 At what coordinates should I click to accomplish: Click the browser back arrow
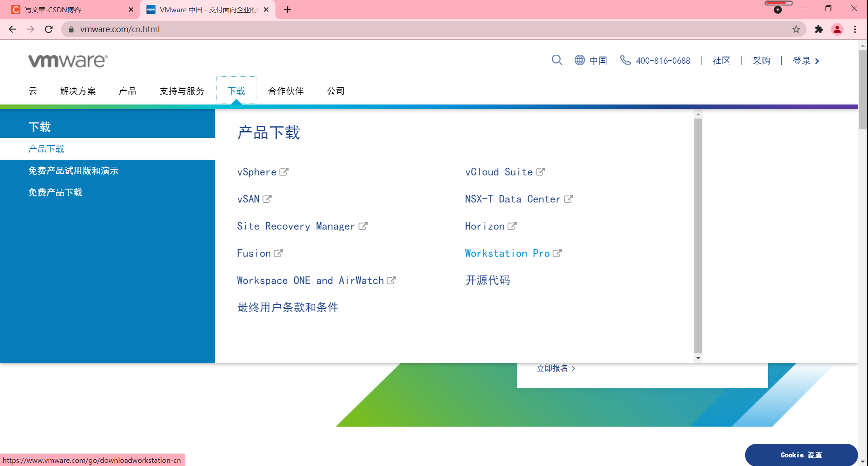[x=12, y=29]
